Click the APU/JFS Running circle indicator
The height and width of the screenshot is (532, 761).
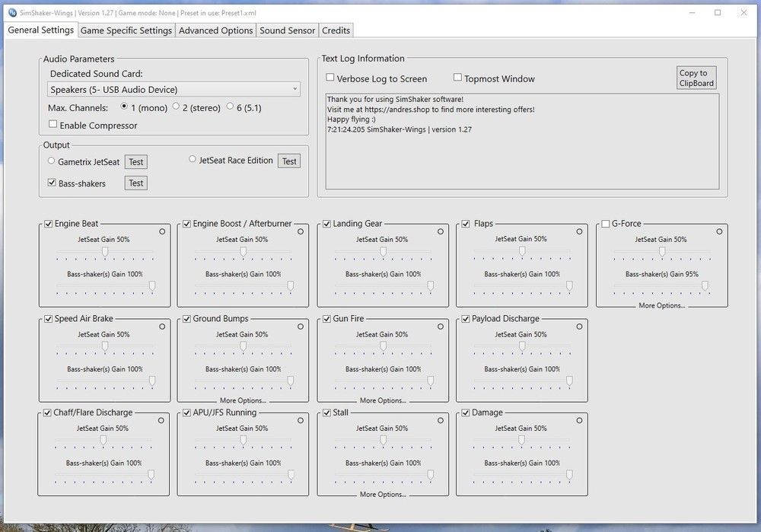[301, 420]
